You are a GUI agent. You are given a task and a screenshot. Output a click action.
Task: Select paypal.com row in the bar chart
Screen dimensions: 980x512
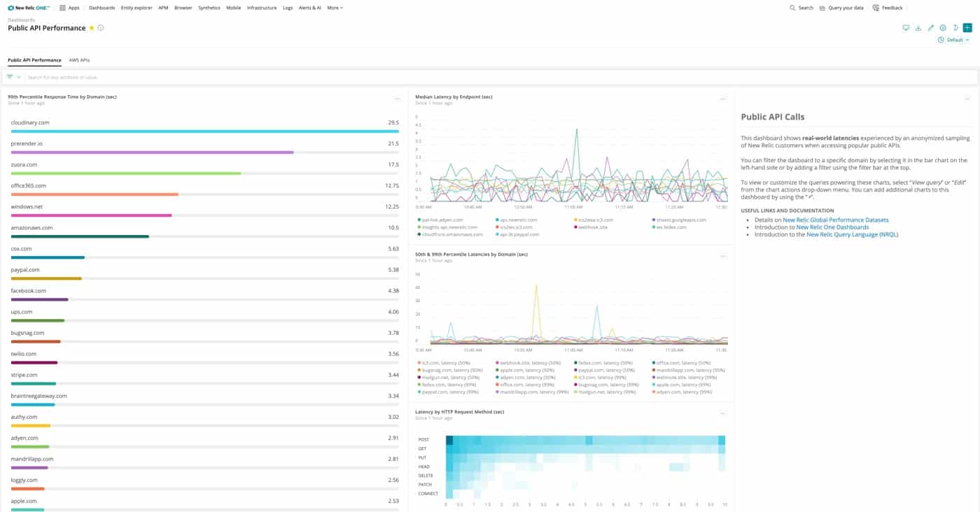click(204, 273)
